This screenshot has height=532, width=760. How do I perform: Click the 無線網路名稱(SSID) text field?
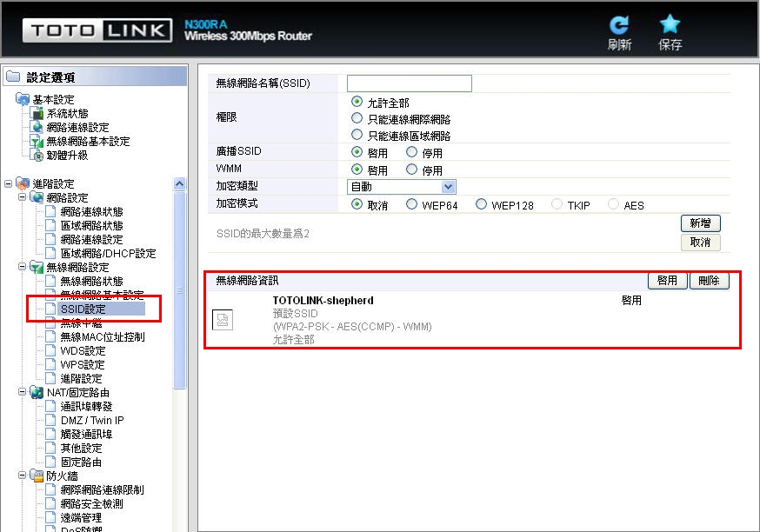[x=410, y=83]
